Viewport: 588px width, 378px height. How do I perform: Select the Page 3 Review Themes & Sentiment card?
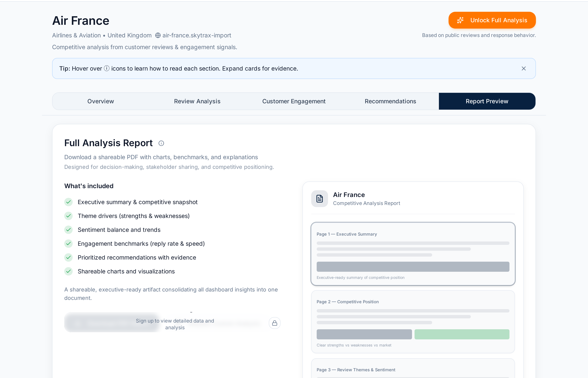point(413,368)
